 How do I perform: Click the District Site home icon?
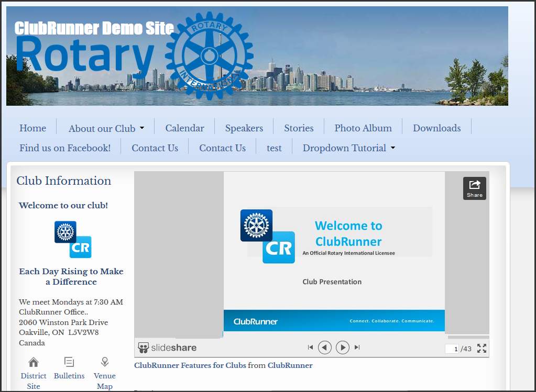[x=34, y=362]
